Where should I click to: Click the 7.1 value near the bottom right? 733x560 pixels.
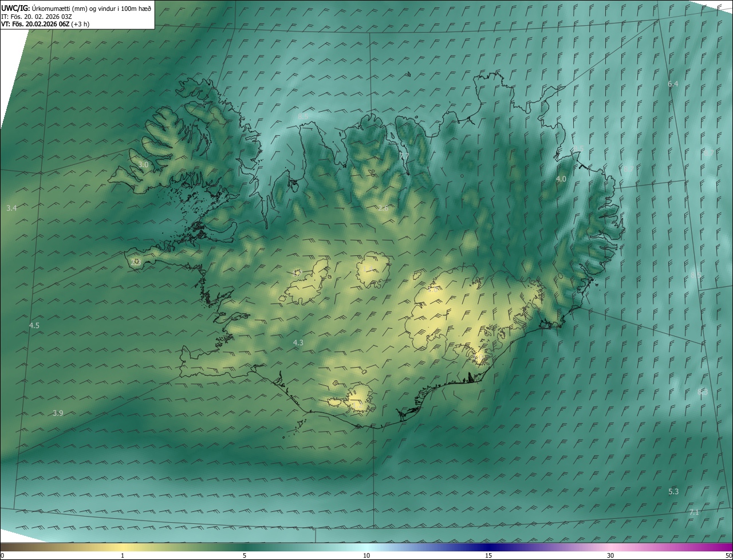(x=694, y=512)
